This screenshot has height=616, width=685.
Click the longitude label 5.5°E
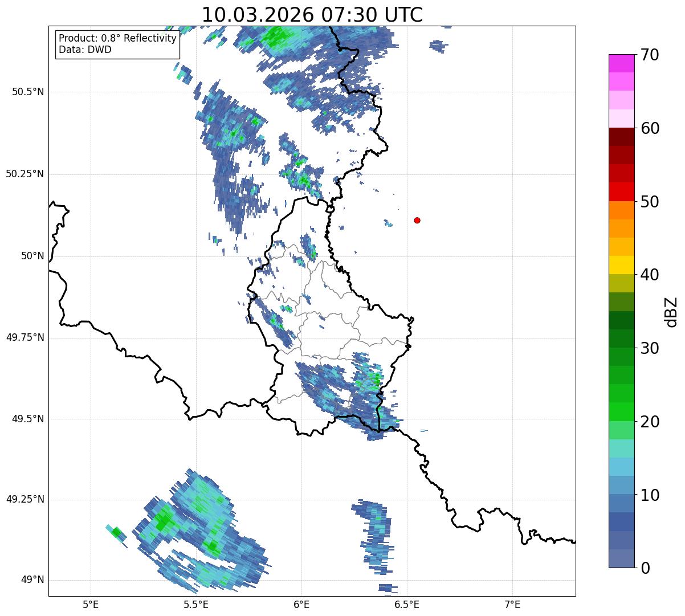196,604
